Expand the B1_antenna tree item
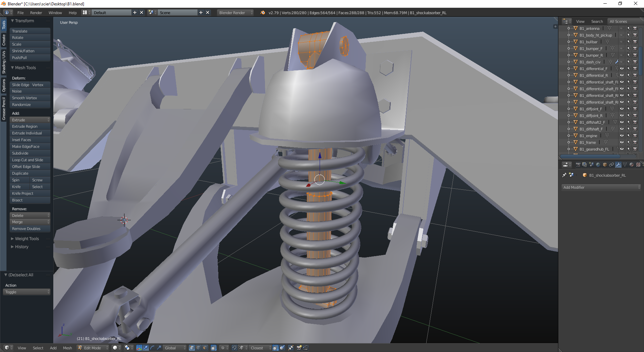The image size is (644, 352). (569, 28)
